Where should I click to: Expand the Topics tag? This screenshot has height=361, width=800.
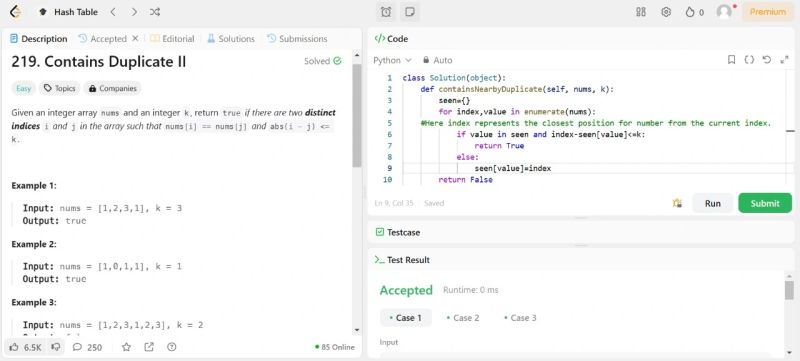coord(60,88)
